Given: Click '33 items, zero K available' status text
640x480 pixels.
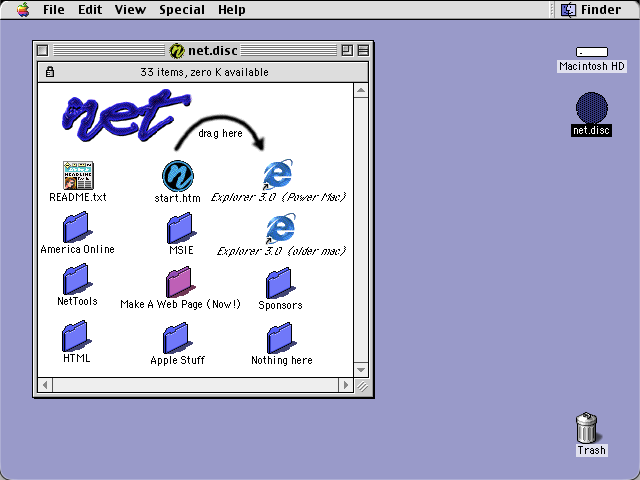Looking at the screenshot, I should 204,72.
